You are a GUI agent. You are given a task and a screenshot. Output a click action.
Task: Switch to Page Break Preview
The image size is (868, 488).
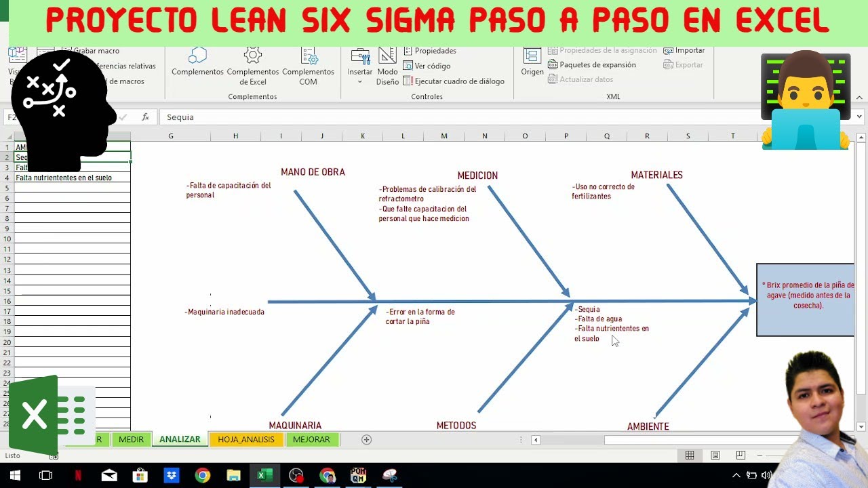pos(741,455)
